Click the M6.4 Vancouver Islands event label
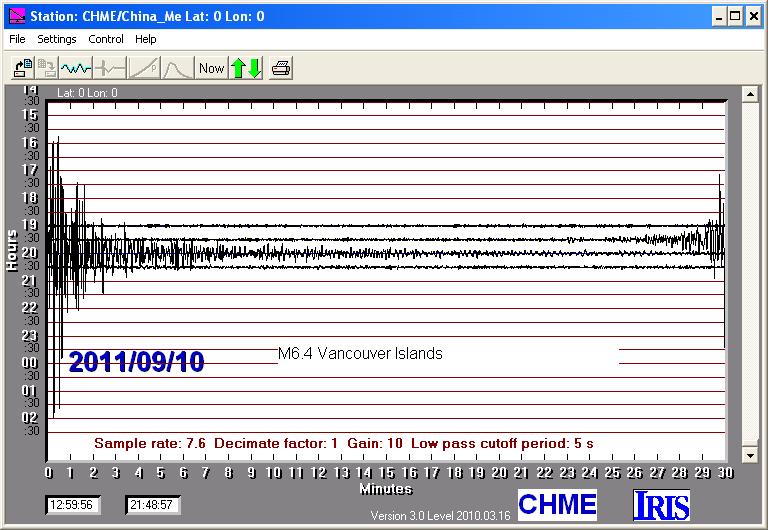 (360, 354)
